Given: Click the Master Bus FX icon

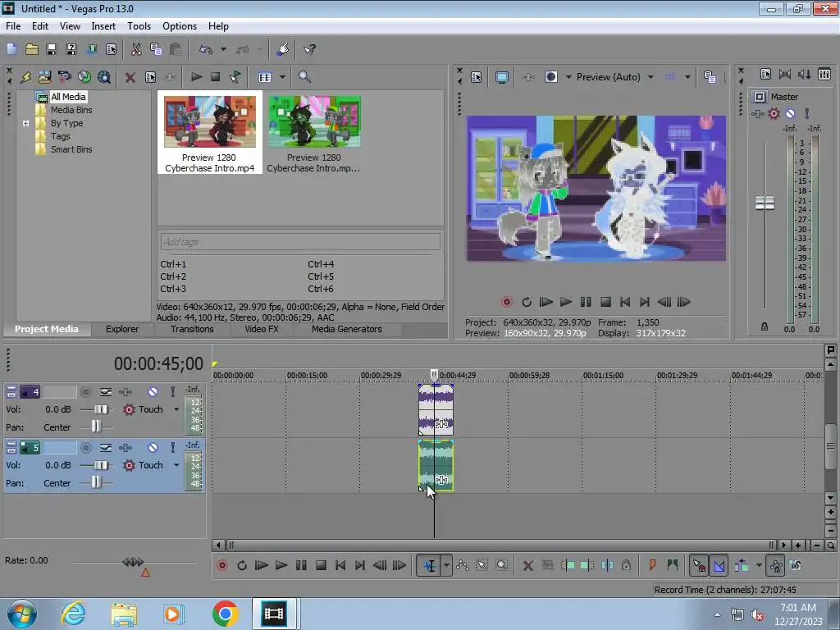Looking at the screenshot, I should pyautogui.click(x=757, y=113).
